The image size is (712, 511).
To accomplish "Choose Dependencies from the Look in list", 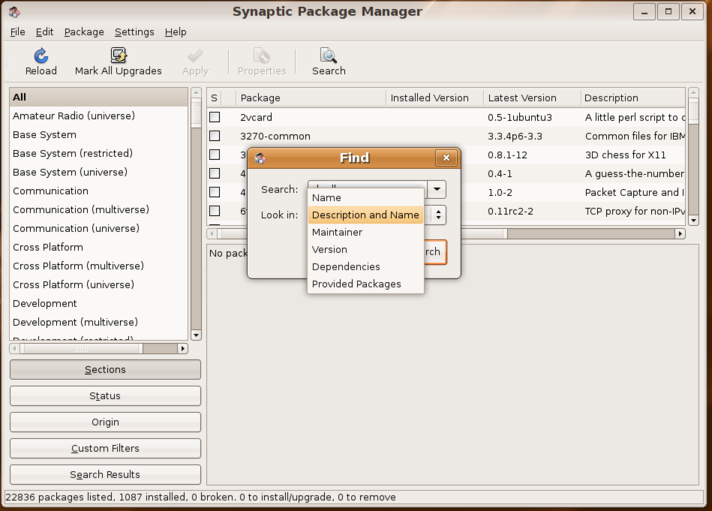I will [366, 267].
